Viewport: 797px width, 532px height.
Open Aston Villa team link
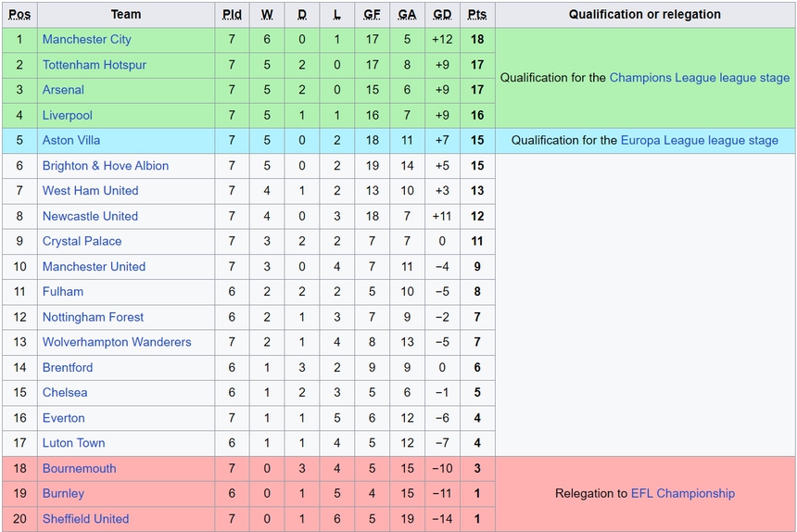(x=71, y=140)
